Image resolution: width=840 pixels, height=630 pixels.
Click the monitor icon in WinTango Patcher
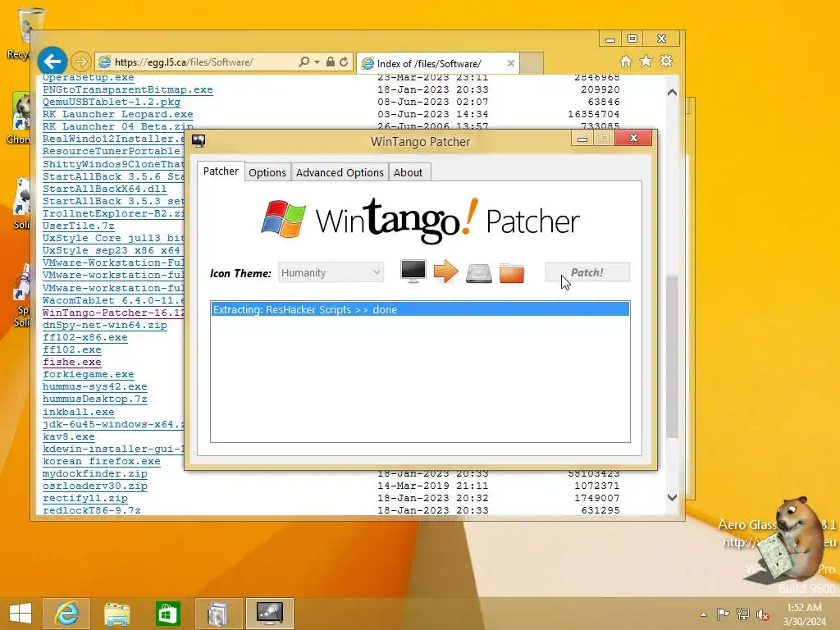[413, 272]
